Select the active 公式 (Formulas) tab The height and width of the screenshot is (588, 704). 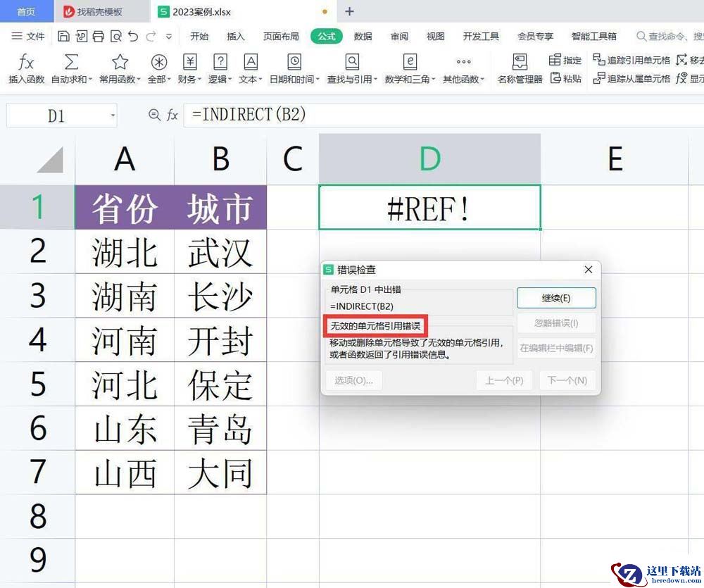(x=327, y=36)
